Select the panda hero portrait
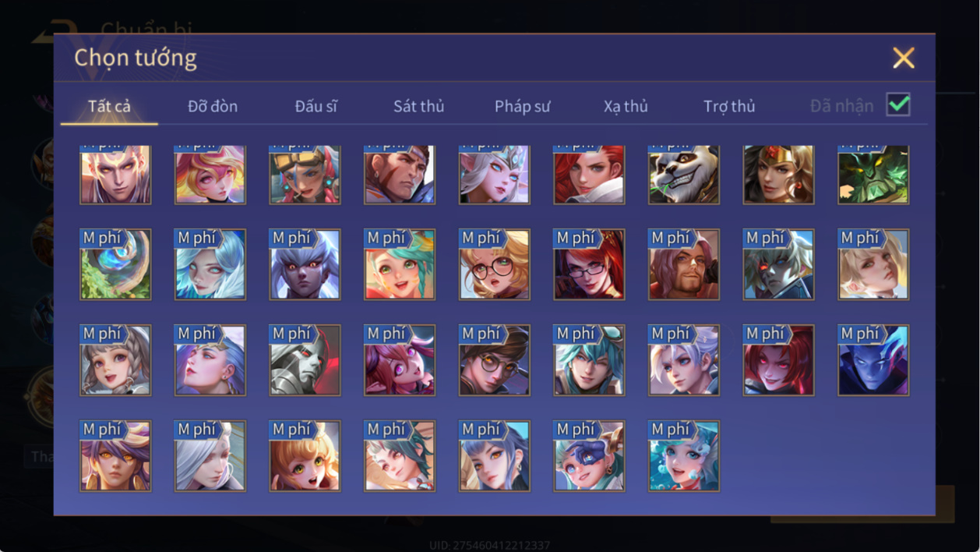980x552 pixels. click(x=684, y=175)
